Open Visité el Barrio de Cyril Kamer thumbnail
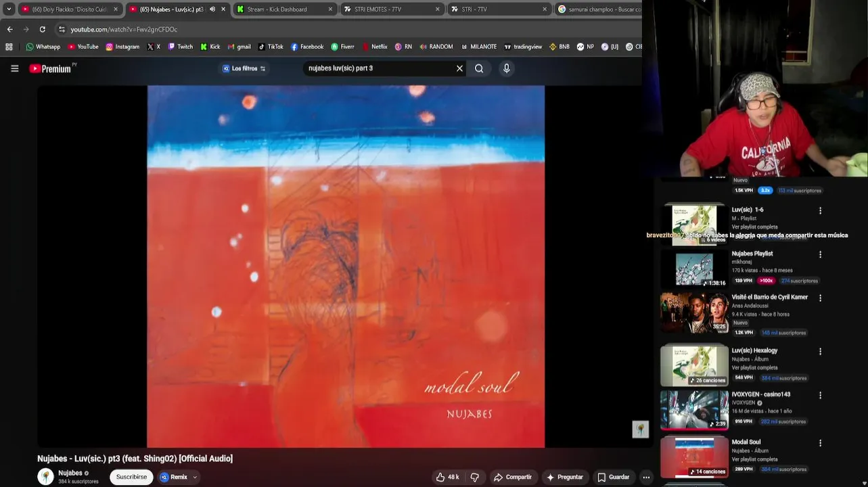 point(694,312)
